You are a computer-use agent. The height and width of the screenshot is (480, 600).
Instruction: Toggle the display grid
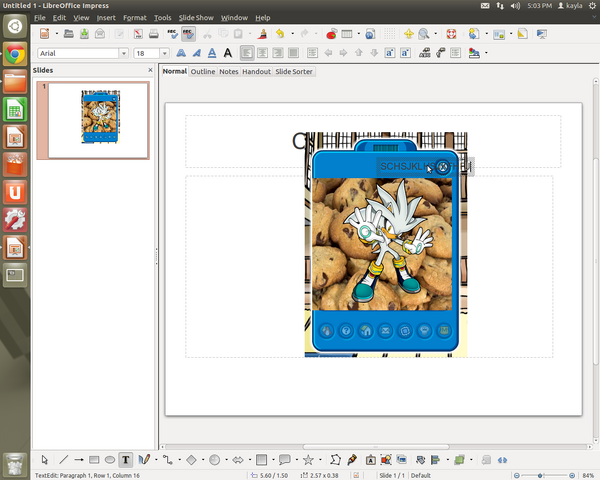(x=390, y=34)
